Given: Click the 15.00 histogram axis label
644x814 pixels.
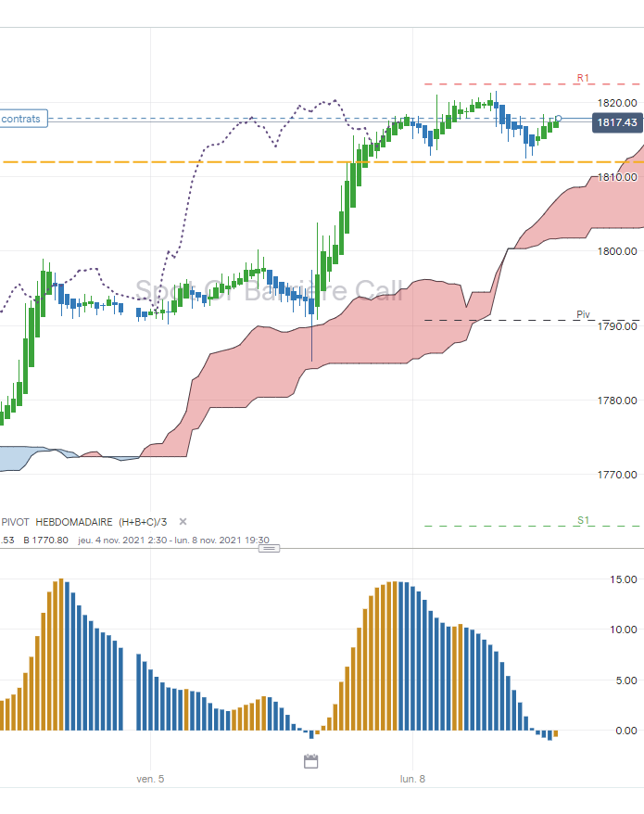Looking at the screenshot, I should 624,579.
